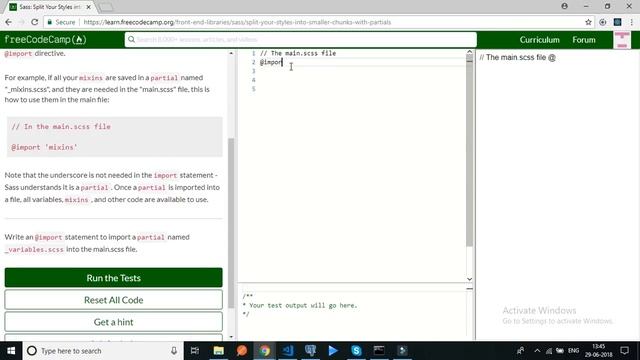Open the command prompt window on taskbar
This screenshot has width=640, height=360.
379,351
